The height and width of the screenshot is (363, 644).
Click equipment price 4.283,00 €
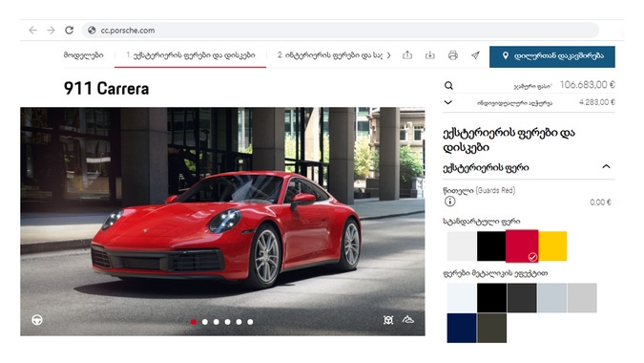pyautogui.click(x=596, y=102)
